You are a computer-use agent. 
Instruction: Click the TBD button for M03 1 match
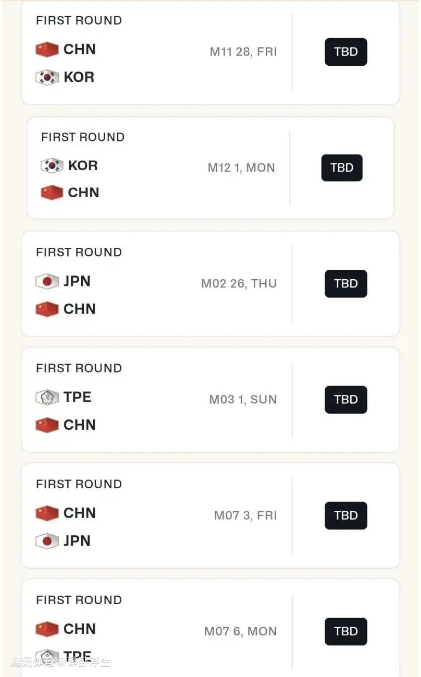[x=345, y=399]
